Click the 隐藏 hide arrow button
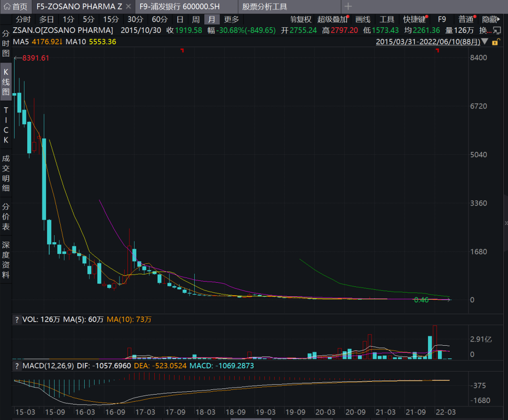The width and height of the screenshot is (508, 420). pyautogui.click(x=491, y=19)
